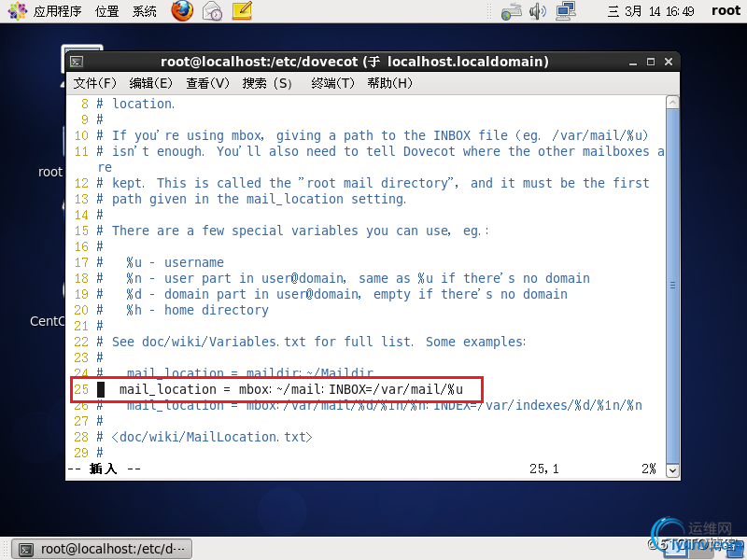
Task: Open the volume control speaker icon
Action: [x=538, y=10]
